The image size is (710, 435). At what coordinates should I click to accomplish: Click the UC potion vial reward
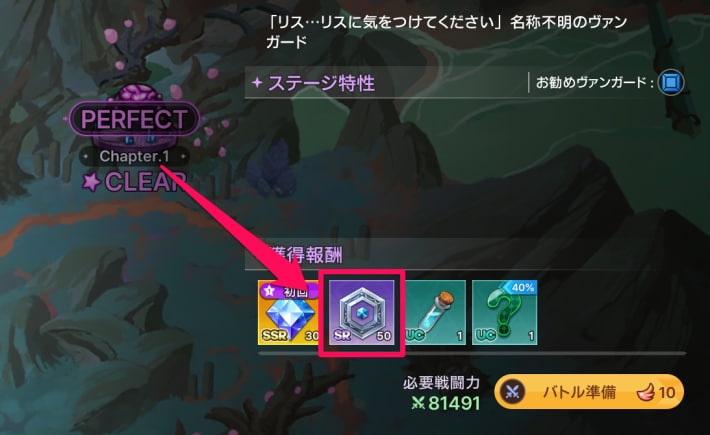coord(435,312)
